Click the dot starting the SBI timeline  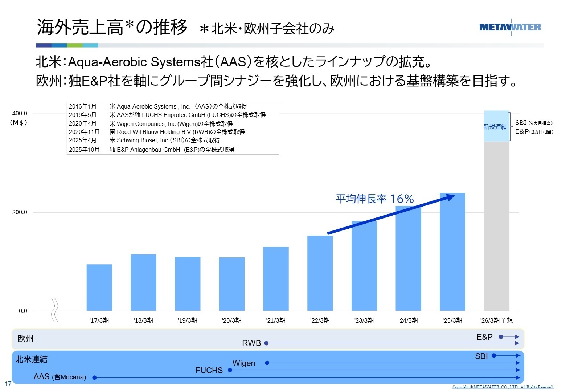(493, 356)
